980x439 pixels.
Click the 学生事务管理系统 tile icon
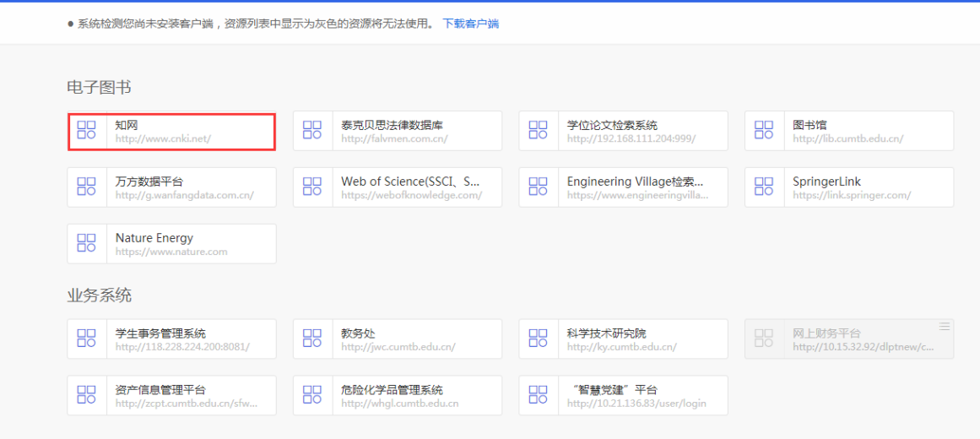[x=87, y=339]
